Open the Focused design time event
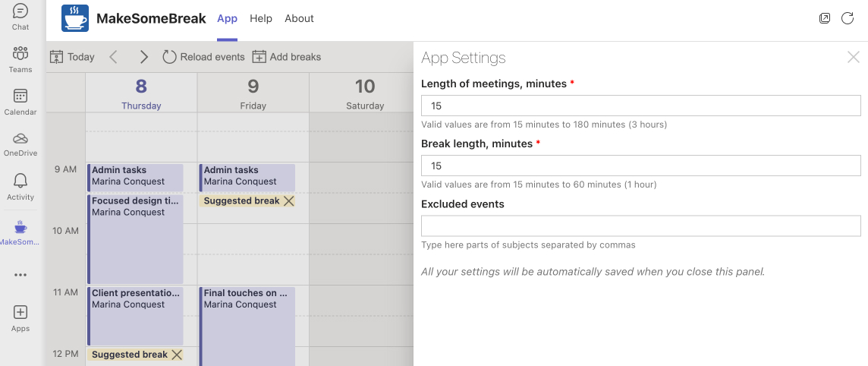Viewport: 868px width, 366px height. [x=135, y=239]
